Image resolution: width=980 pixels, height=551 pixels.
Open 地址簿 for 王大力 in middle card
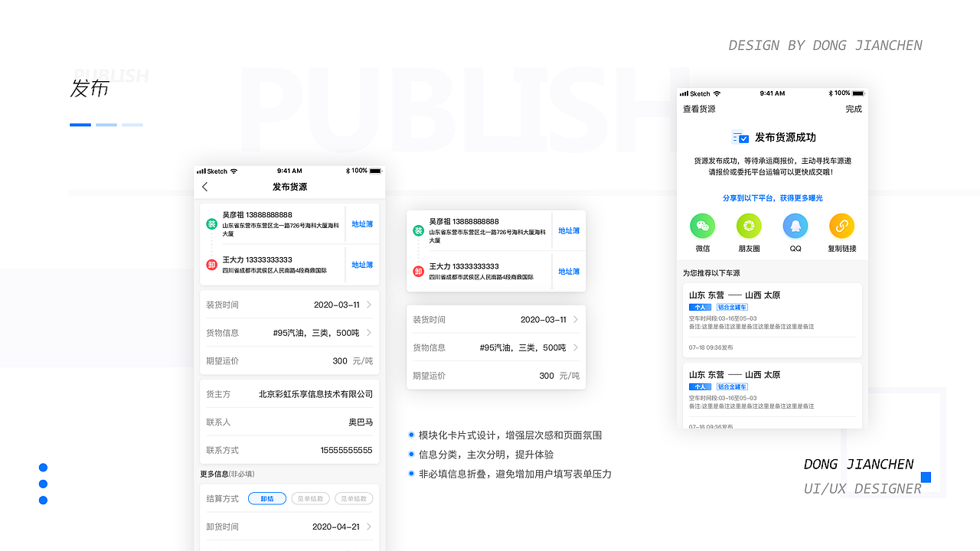point(569,272)
